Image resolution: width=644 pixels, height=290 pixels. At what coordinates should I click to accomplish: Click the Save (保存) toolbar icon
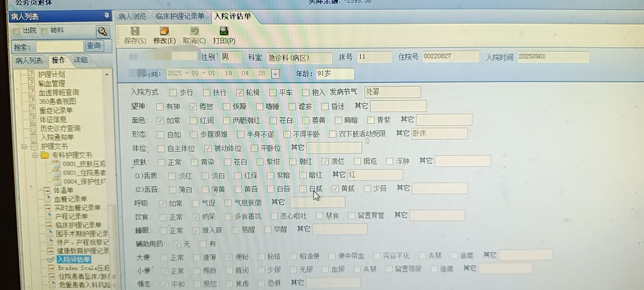(135, 31)
